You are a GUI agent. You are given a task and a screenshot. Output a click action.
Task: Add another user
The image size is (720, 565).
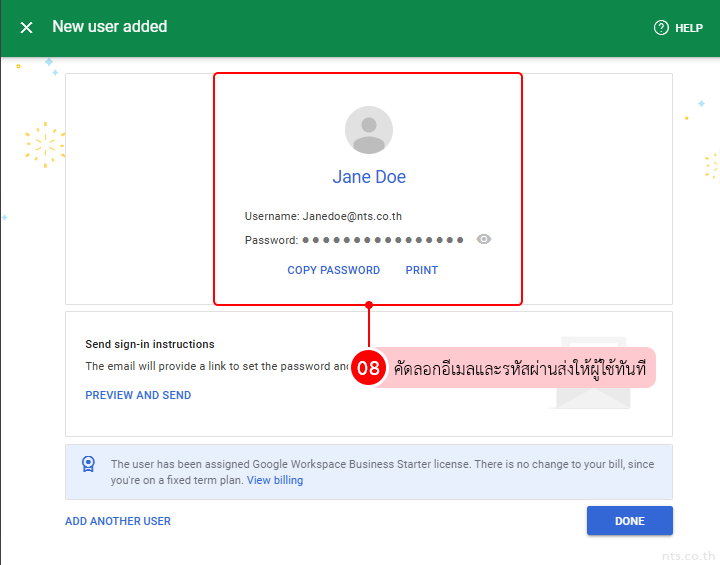118,521
